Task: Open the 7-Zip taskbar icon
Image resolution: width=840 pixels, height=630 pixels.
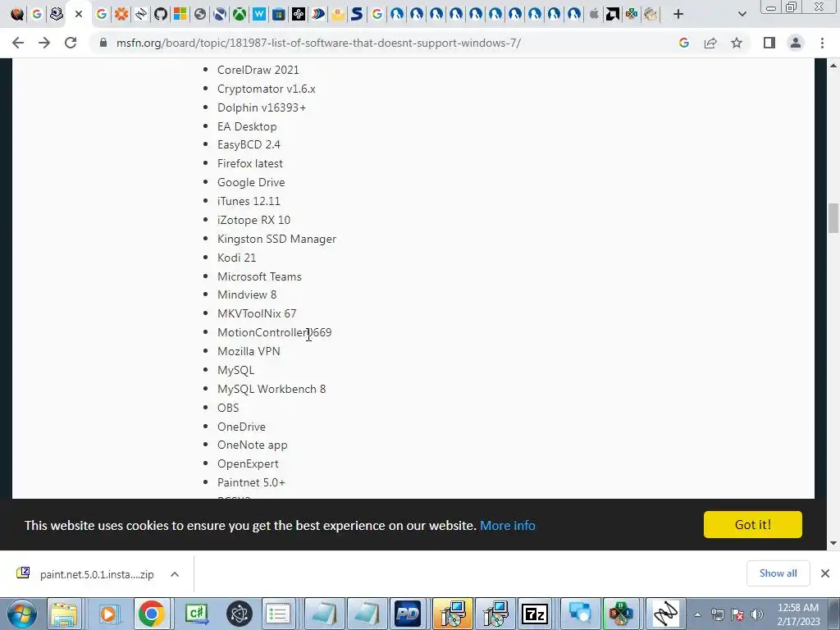Action: coord(535,614)
